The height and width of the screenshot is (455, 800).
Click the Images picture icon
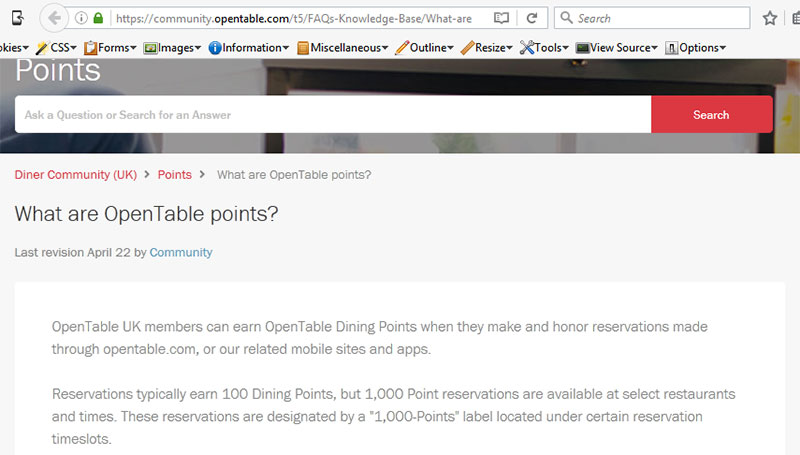click(150, 48)
